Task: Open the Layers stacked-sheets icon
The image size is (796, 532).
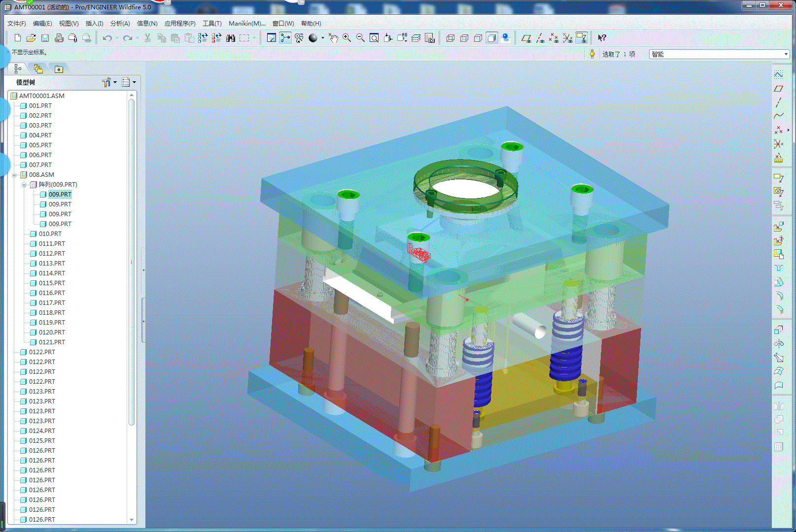Action: [x=416, y=38]
